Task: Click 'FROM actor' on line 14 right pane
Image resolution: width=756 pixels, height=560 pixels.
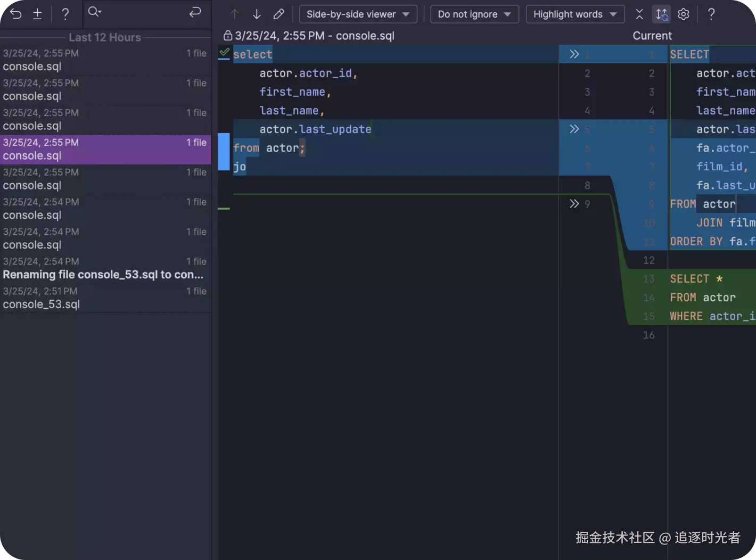Action: point(703,297)
